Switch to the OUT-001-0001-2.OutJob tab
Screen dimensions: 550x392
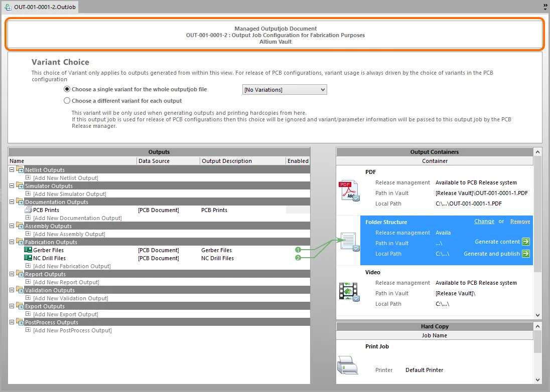40,7
